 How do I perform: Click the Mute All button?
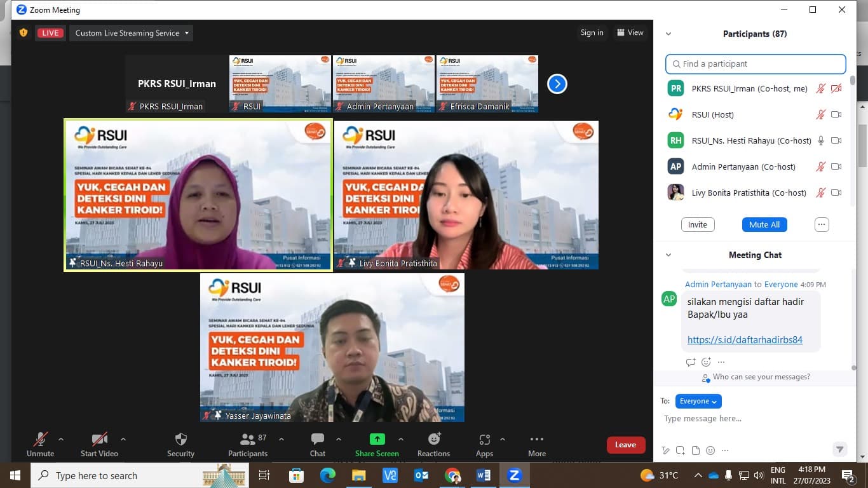coord(764,225)
